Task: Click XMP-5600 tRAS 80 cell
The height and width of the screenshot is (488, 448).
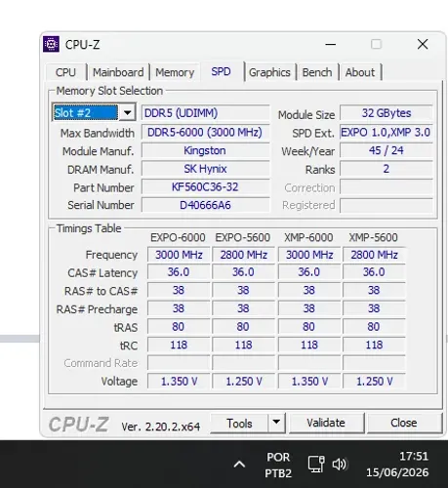Action: pyautogui.click(x=374, y=326)
